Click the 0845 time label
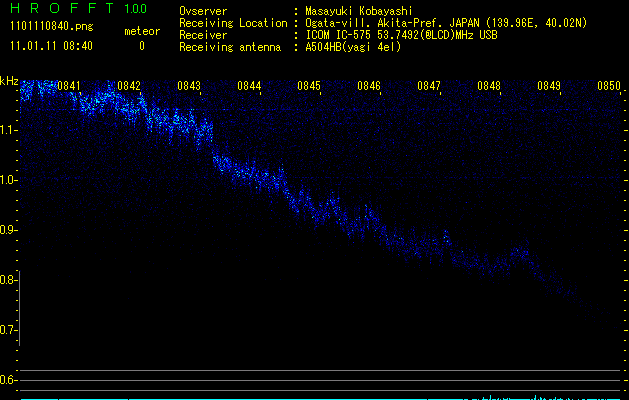This screenshot has height=400, width=629. [x=309, y=86]
